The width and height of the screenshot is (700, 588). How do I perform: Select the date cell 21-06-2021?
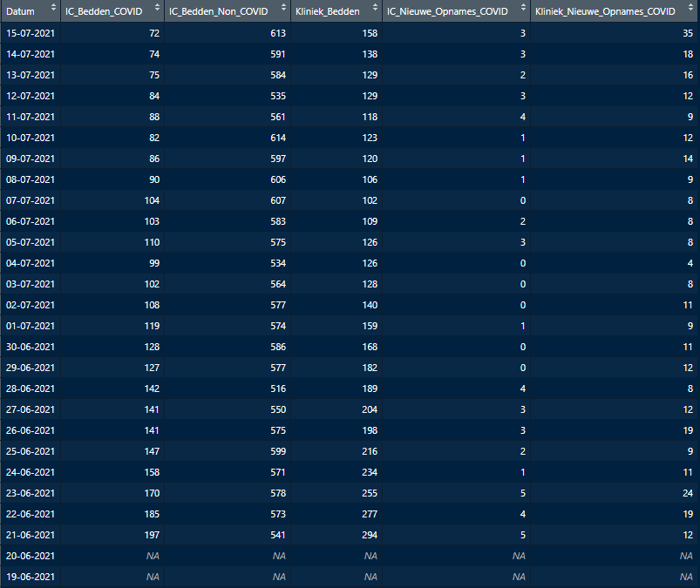pos(31,535)
